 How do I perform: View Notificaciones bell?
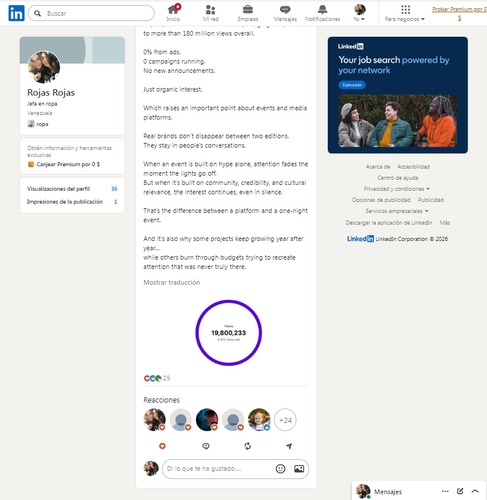(322, 13)
